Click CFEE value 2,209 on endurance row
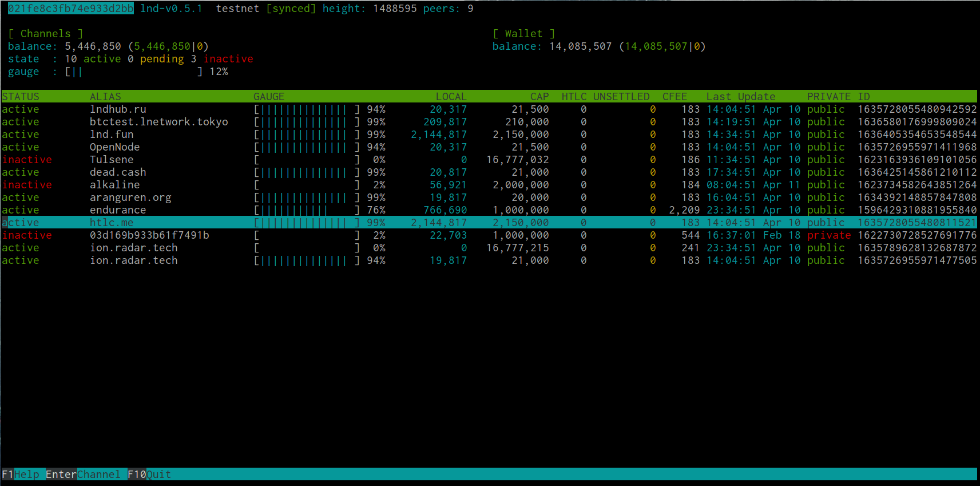Image resolution: width=980 pixels, height=486 pixels. (684, 210)
